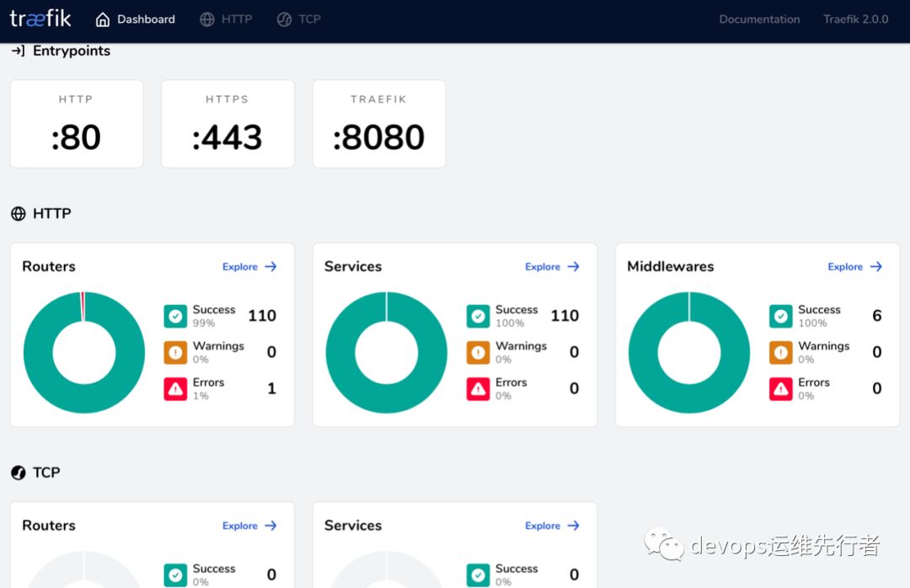Click HTTP Routers Success check icon
The height and width of the screenshot is (588, 910).
[175, 317]
